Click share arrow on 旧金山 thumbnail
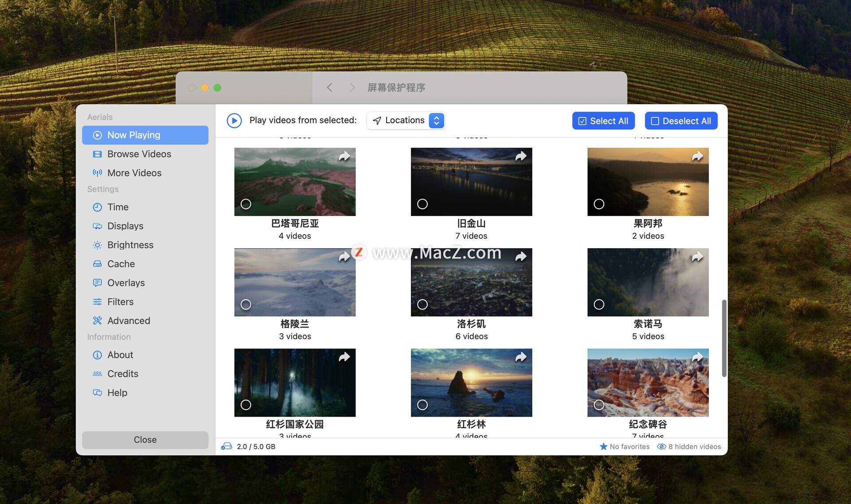 click(521, 156)
